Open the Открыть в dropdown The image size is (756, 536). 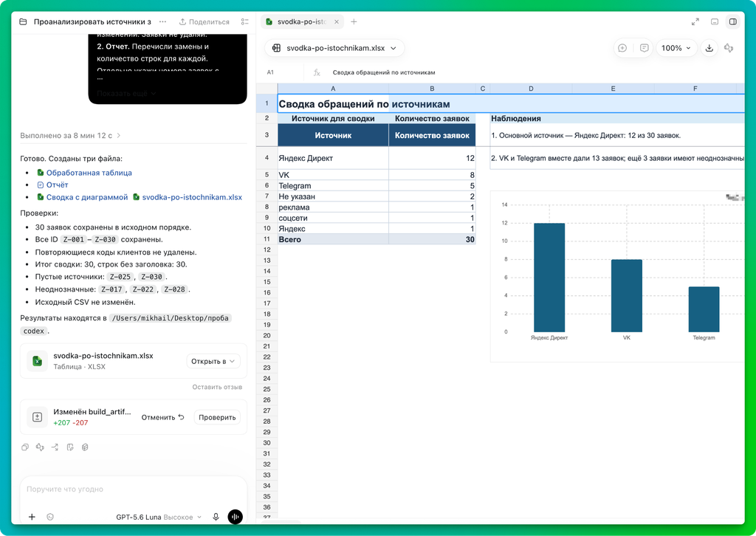pos(213,361)
